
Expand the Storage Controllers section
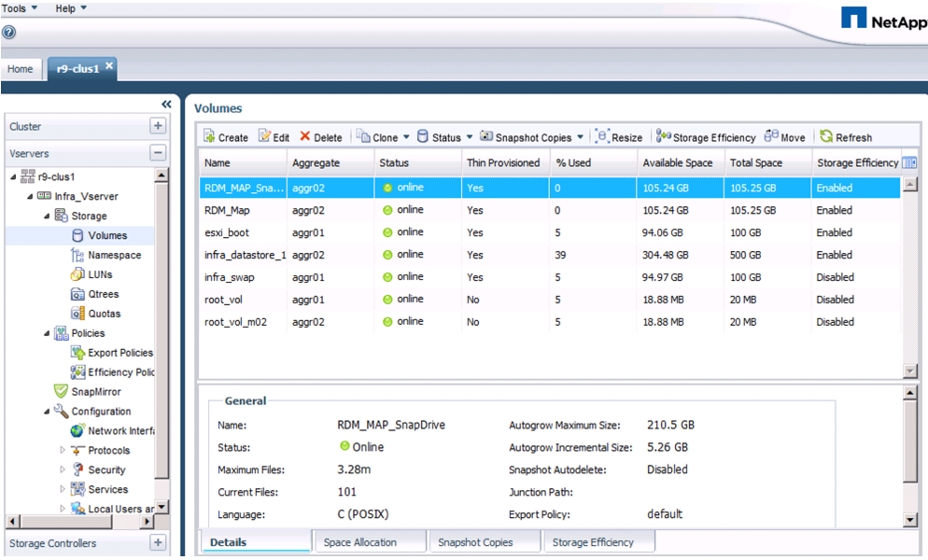tap(158, 542)
